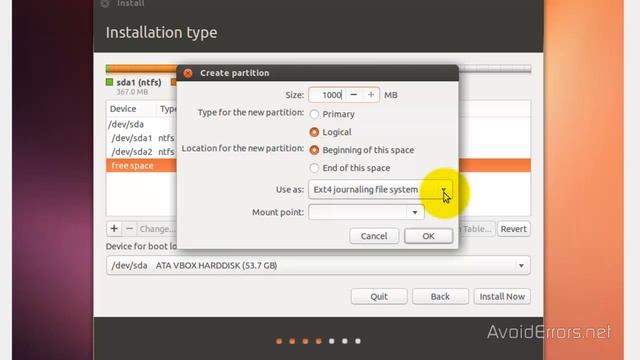Open the Use as file system dropdown

pos(380,189)
